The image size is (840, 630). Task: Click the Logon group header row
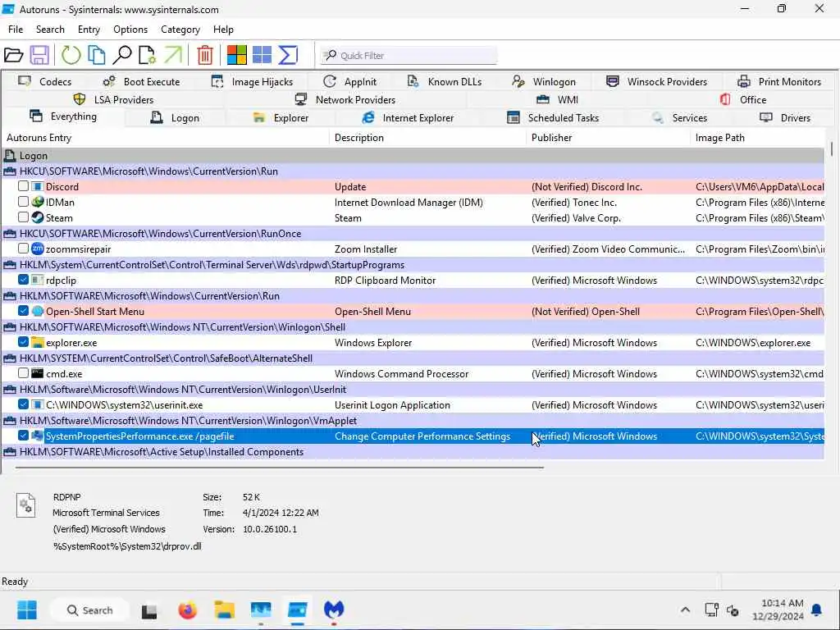click(413, 156)
